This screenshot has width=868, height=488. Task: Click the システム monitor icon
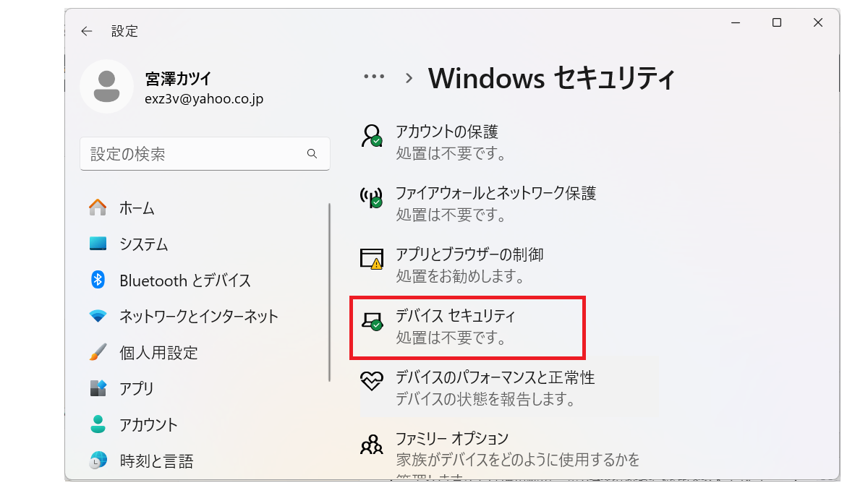click(98, 244)
